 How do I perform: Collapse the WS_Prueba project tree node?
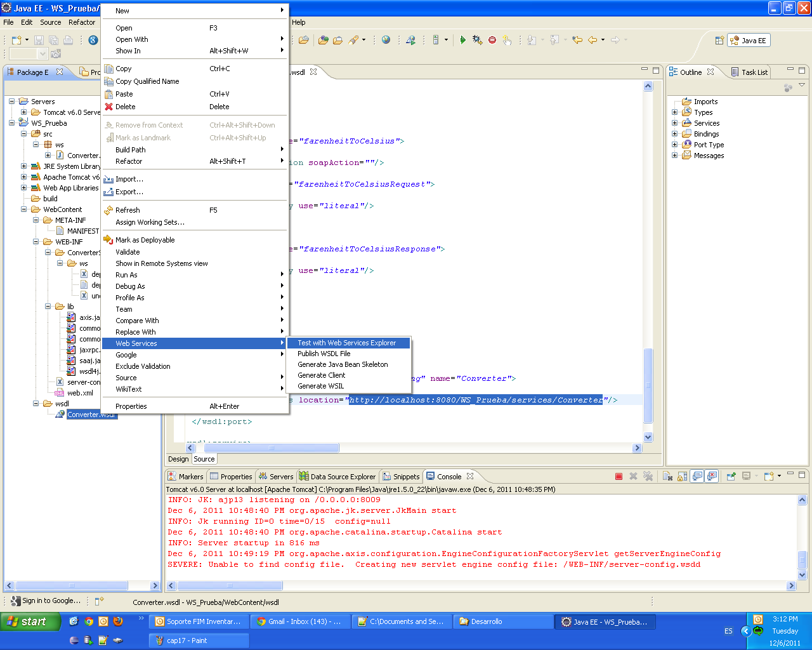pyautogui.click(x=11, y=123)
